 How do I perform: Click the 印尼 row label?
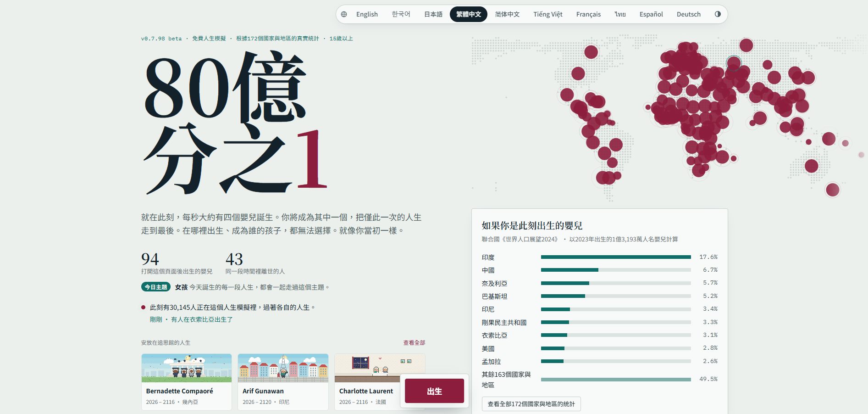488,309
